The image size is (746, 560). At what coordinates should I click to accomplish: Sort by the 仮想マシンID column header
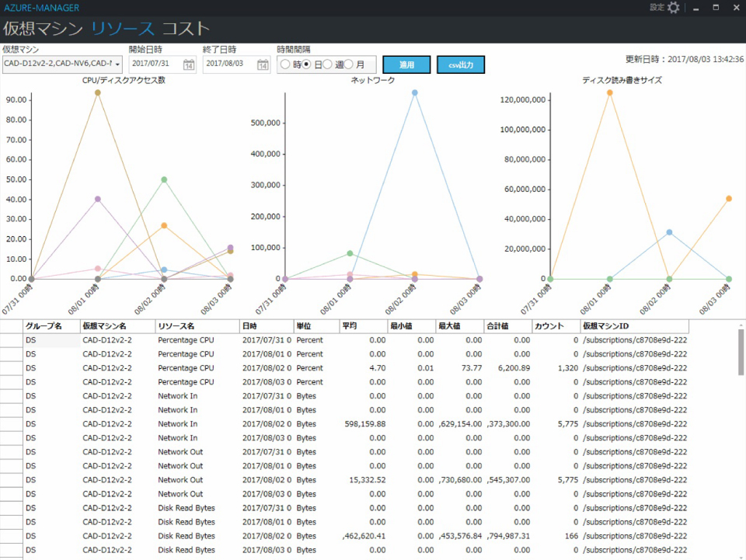click(635, 326)
